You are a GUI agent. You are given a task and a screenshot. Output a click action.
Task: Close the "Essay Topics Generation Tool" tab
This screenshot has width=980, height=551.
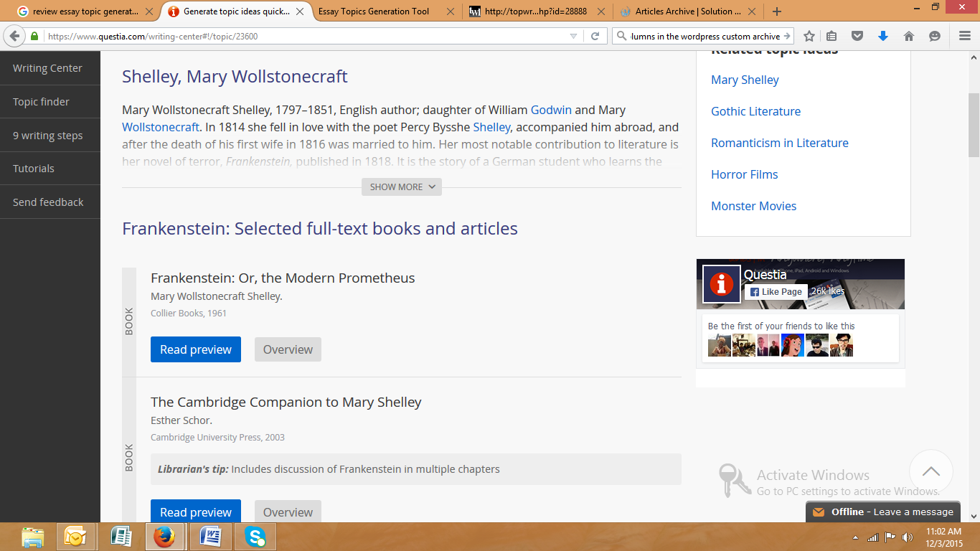450,11
